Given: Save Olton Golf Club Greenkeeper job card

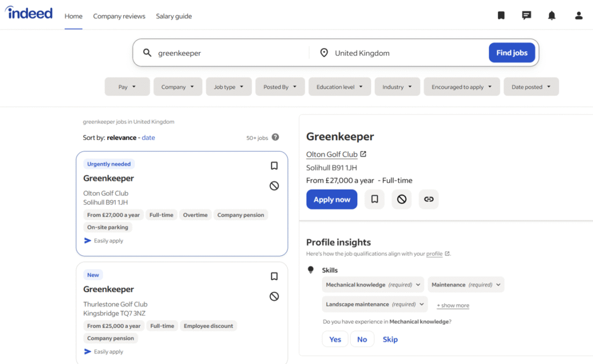Looking at the screenshot, I should pos(274,166).
